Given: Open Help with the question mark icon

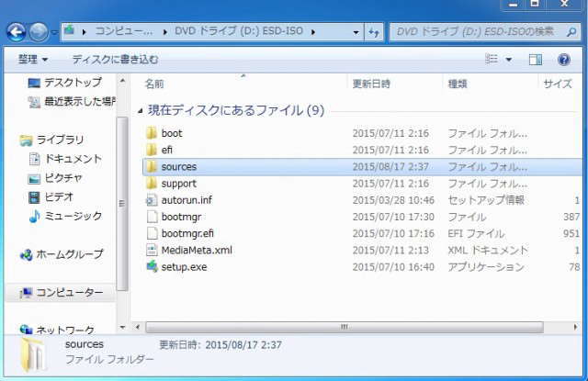Looking at the screenshot, I should tap(564, 59).
